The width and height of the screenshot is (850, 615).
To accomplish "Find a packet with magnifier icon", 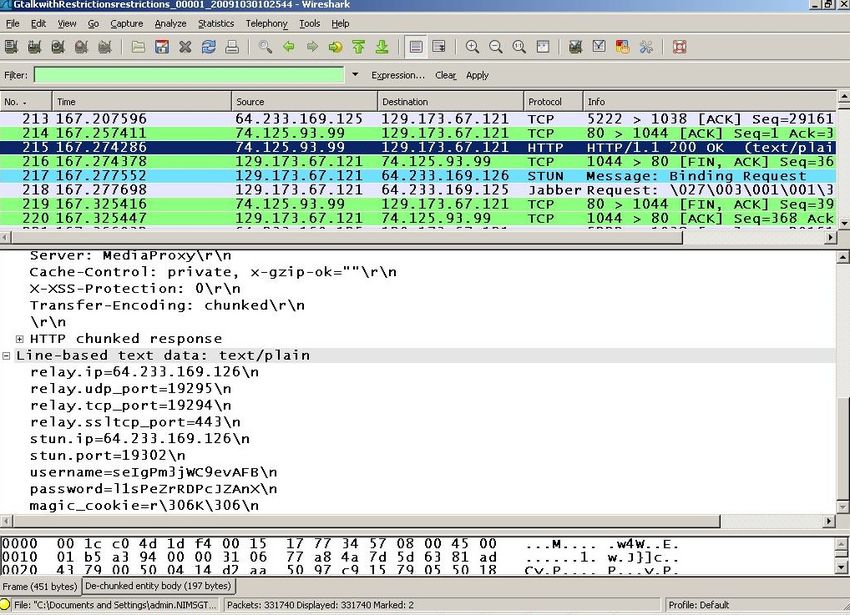I will [x=265, y=47].
